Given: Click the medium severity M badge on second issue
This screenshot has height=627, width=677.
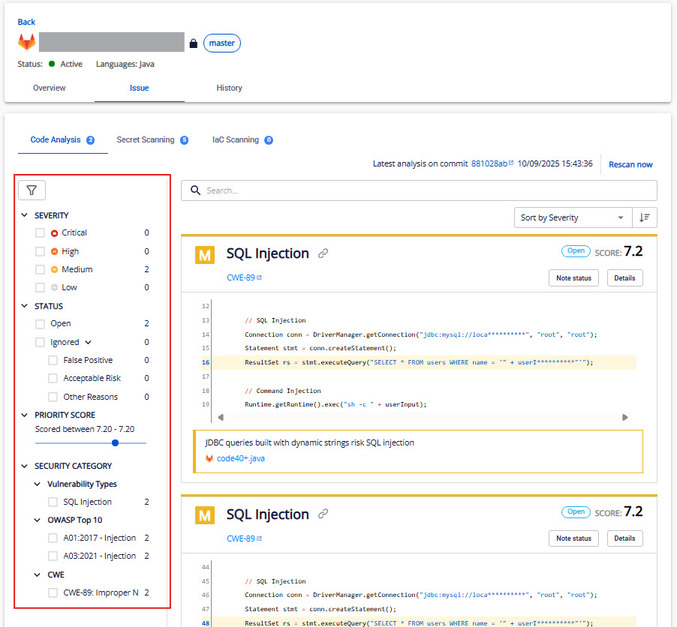Looking at the screenshot, I should point(205,515).
